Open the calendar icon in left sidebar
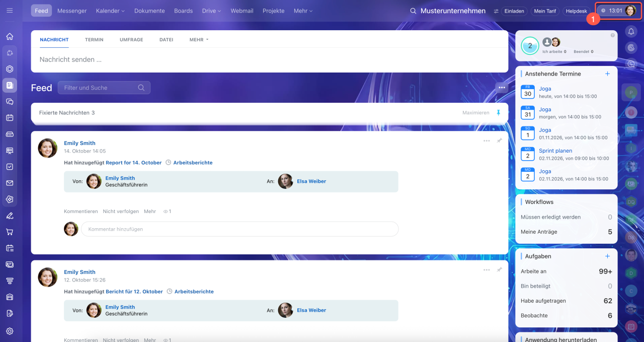The width and height of the screenshot is (644, 342). click(10, 118)
